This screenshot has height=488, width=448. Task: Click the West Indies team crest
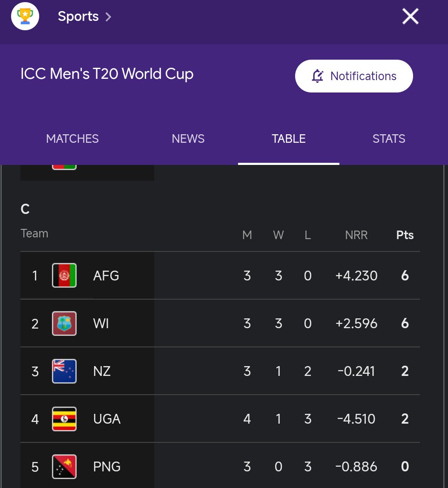(64, 323)
